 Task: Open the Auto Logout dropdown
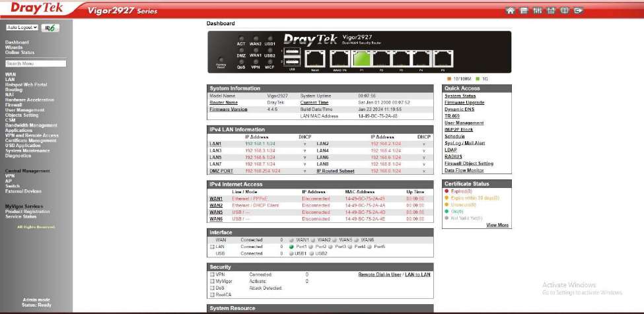pyautogui.click(x=22, y=28)
